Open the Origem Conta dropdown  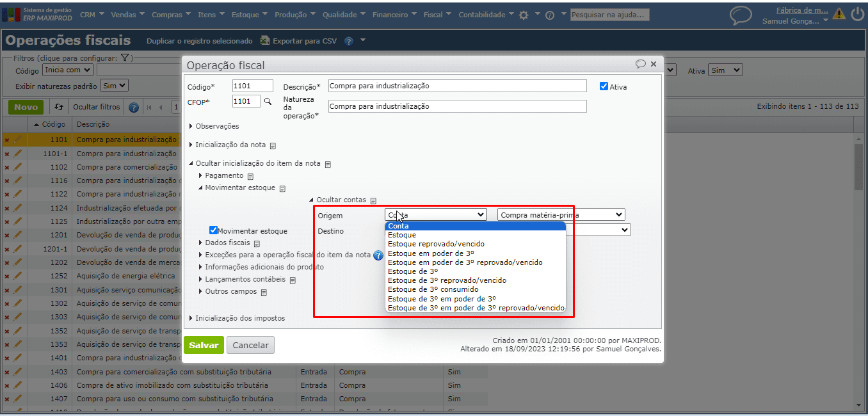[x=436, y=215]
